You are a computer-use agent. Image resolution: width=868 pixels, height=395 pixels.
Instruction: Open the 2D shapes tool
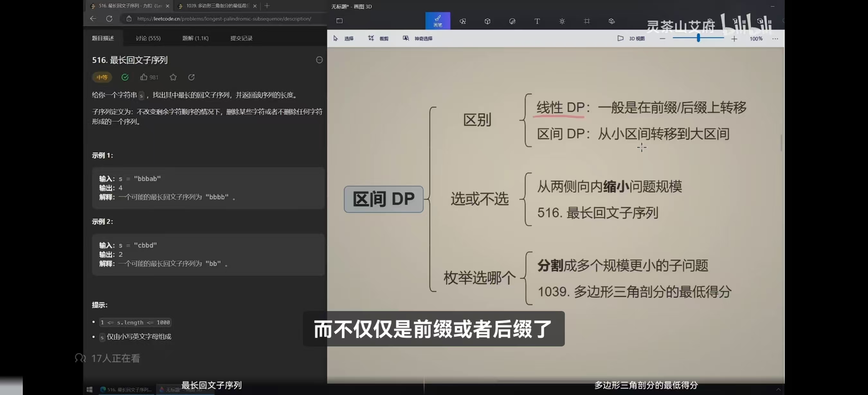(x=462, y=21)
